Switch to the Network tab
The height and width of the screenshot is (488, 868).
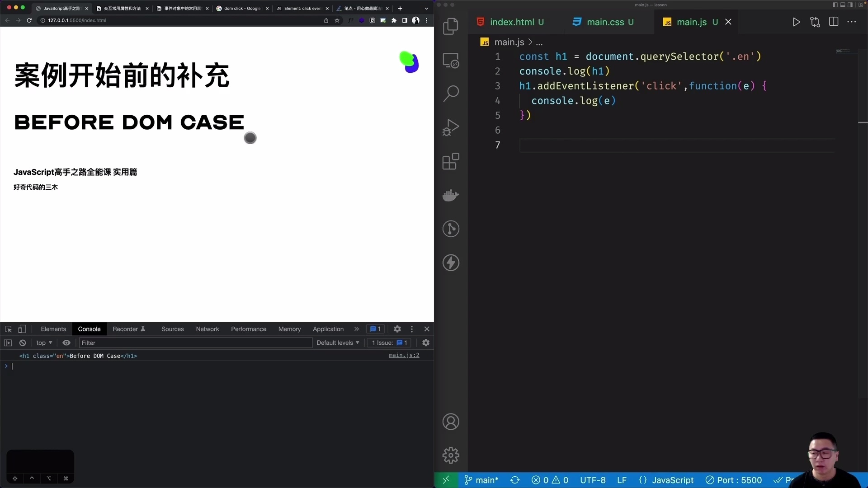click(x=208, y=329)
